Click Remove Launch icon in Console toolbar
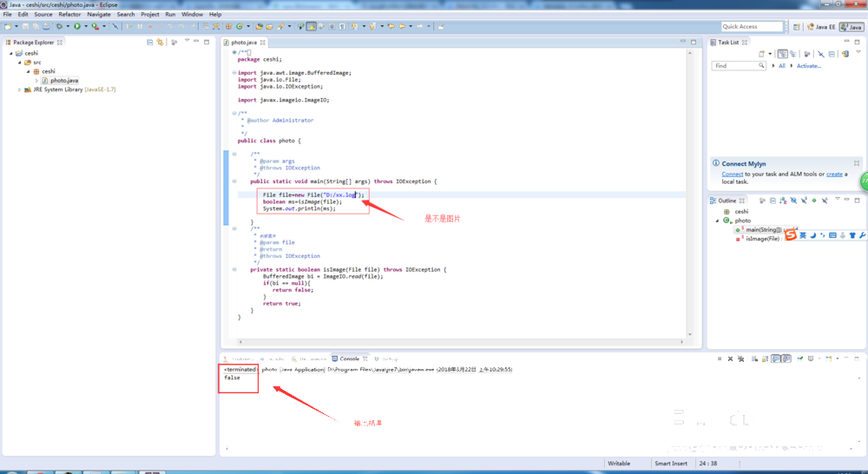Screen dimensions: 868x474 [730, 359]
